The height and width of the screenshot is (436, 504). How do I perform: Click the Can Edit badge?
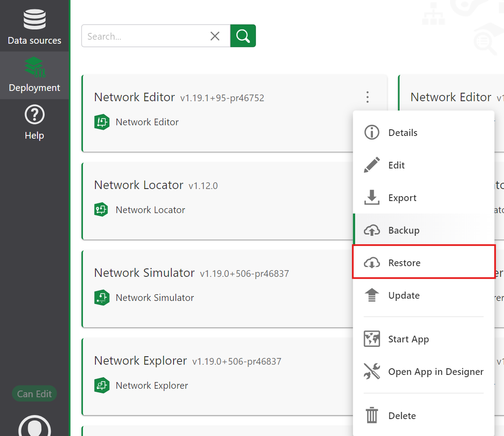click(x=34, y=394)
